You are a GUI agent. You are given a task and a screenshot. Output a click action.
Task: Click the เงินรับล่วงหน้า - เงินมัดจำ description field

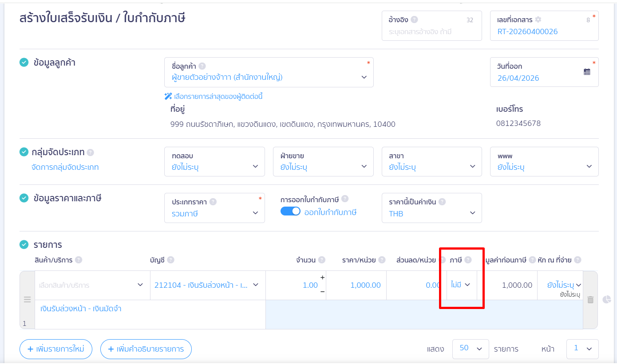coord(150,314)
